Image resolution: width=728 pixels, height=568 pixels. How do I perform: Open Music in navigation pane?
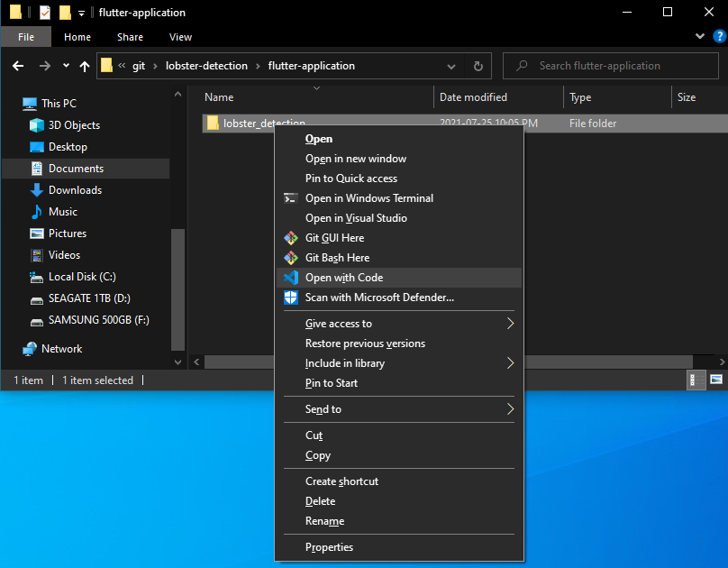point(63,212)
